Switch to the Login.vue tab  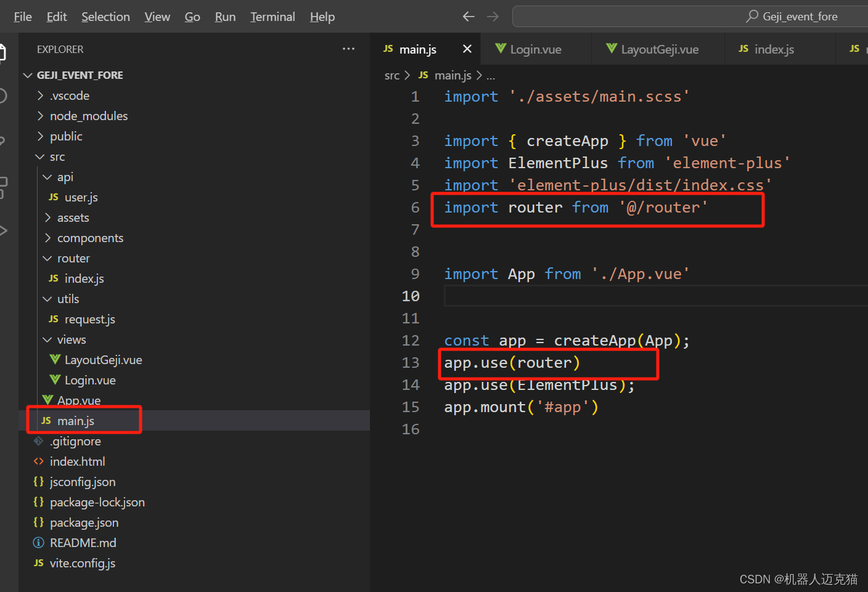[x=535, y=49]
